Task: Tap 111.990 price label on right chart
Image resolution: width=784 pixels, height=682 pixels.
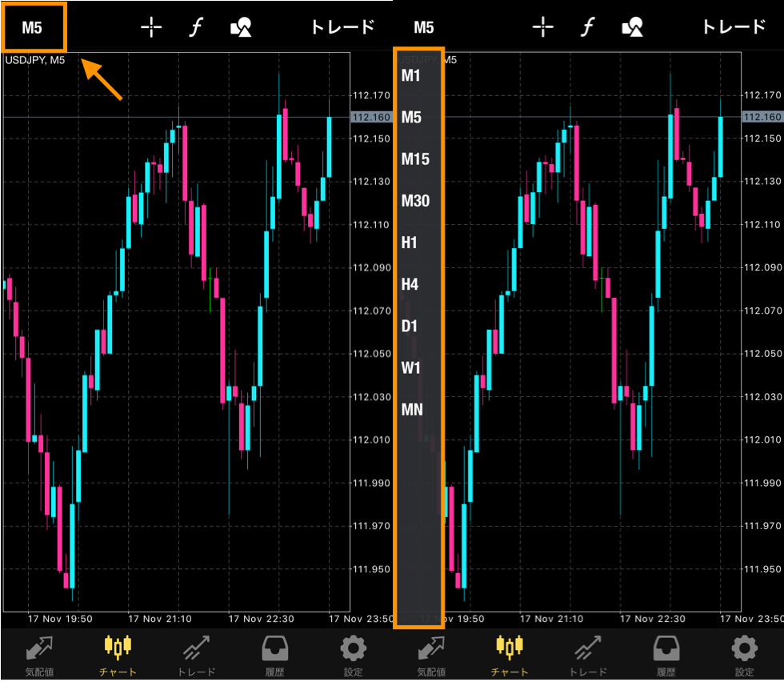Action: (x=763, y=483)
